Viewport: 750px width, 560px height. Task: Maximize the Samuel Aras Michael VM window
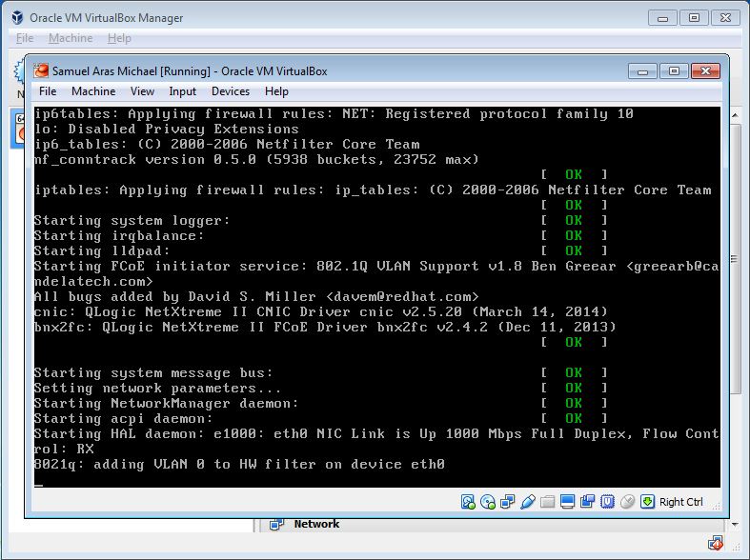point(674,71)
